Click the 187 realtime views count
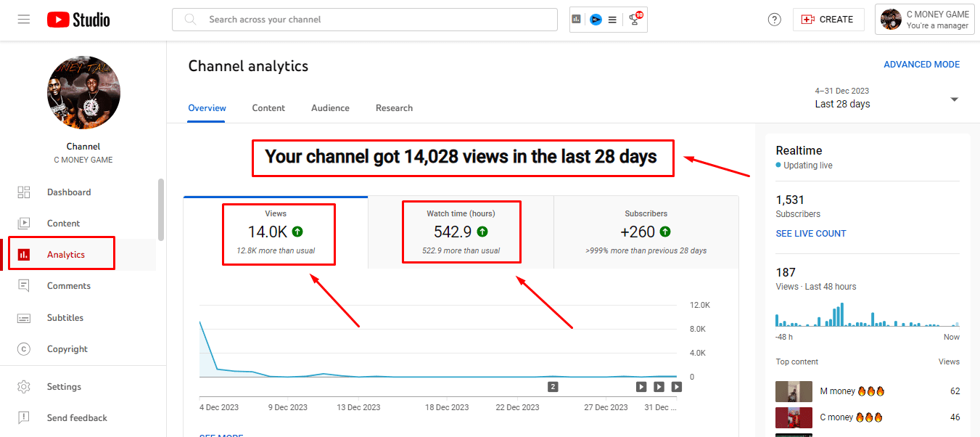This screenshot has width=980, height=437. click(x=786, y=273)
